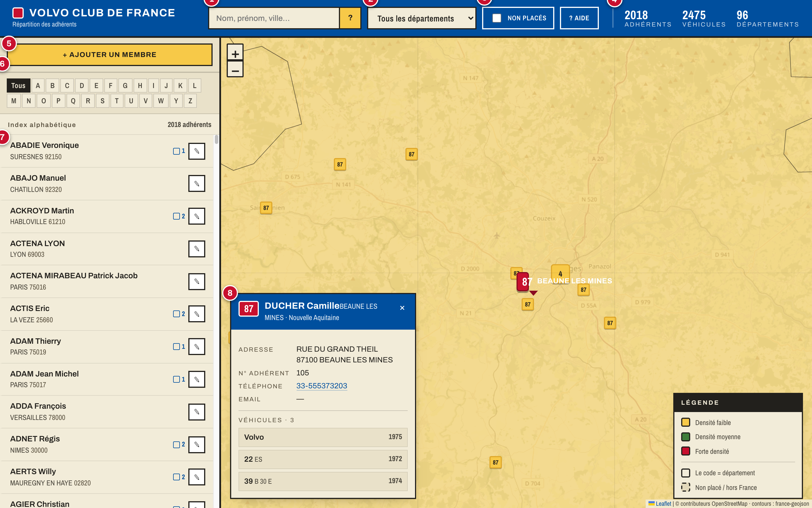This screenshot has width=812, height=508.
Task: Edit ACKROYD Martin with pencil icon
Action: coord(197,216)
